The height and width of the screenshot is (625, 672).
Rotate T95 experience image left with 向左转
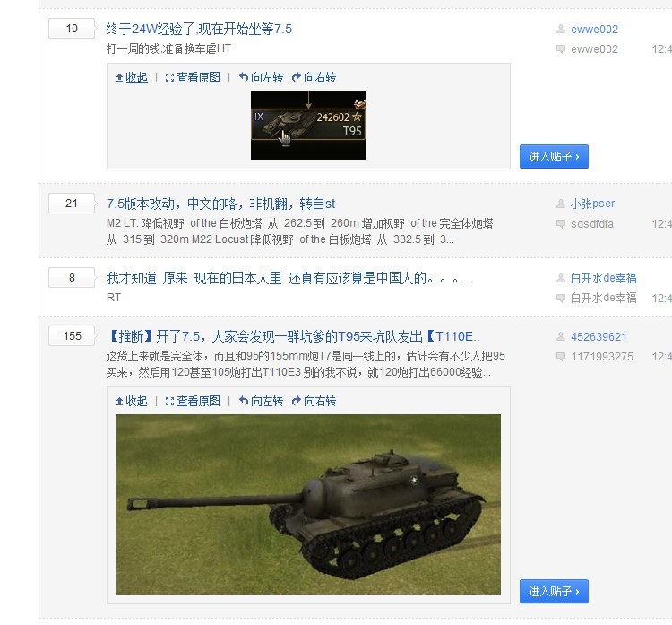pyautogui.click(x=261, y=78)
